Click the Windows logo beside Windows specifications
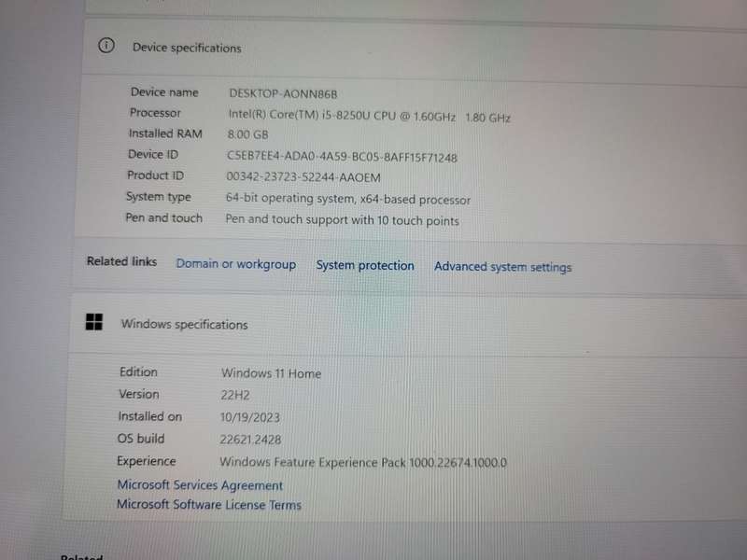Viewport: 747px width, 560px height. tap(94, 322)
